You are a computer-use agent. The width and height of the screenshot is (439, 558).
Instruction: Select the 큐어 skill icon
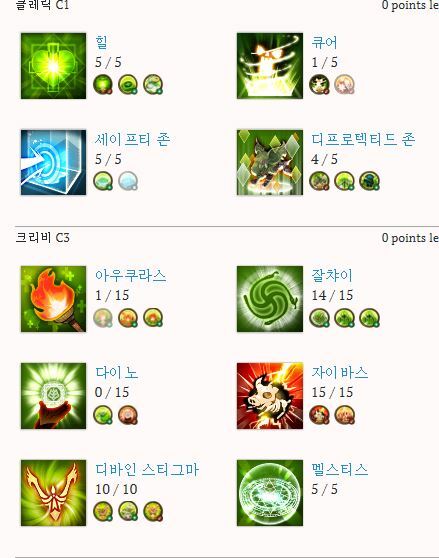pyautogui.click(x=270, y=66)
